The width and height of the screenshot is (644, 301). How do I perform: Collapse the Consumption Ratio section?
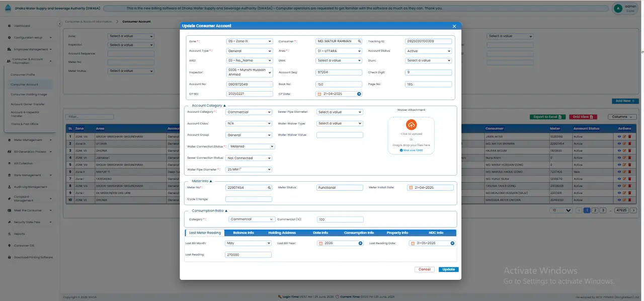[x=210, y=211]
